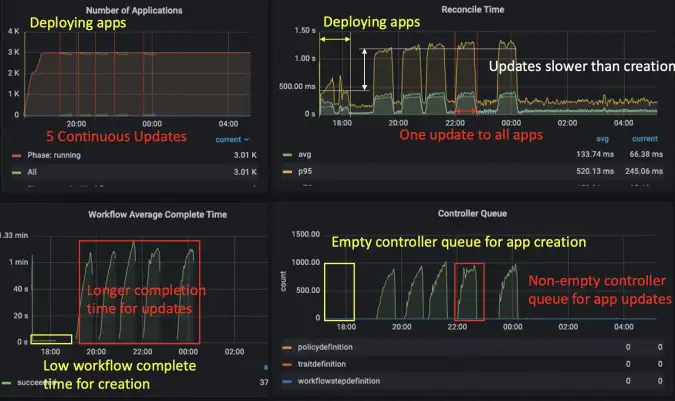Viewport: 675px width, 401px height.
Task: Open the Controller Queue panel title menu
Action: 472,213
